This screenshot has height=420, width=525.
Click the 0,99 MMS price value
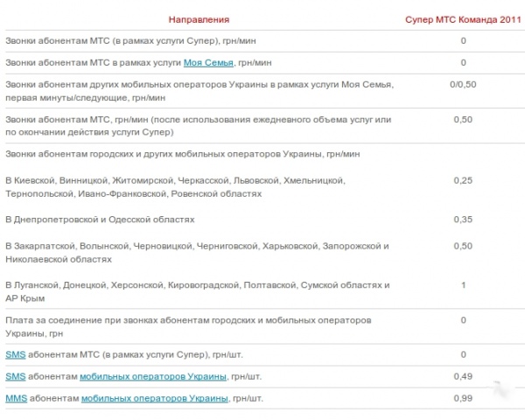tap(463, 399)
